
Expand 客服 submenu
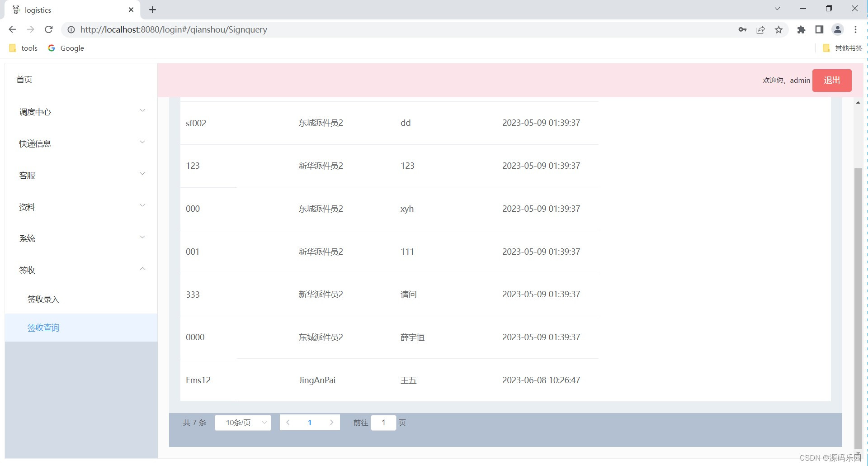81,175
